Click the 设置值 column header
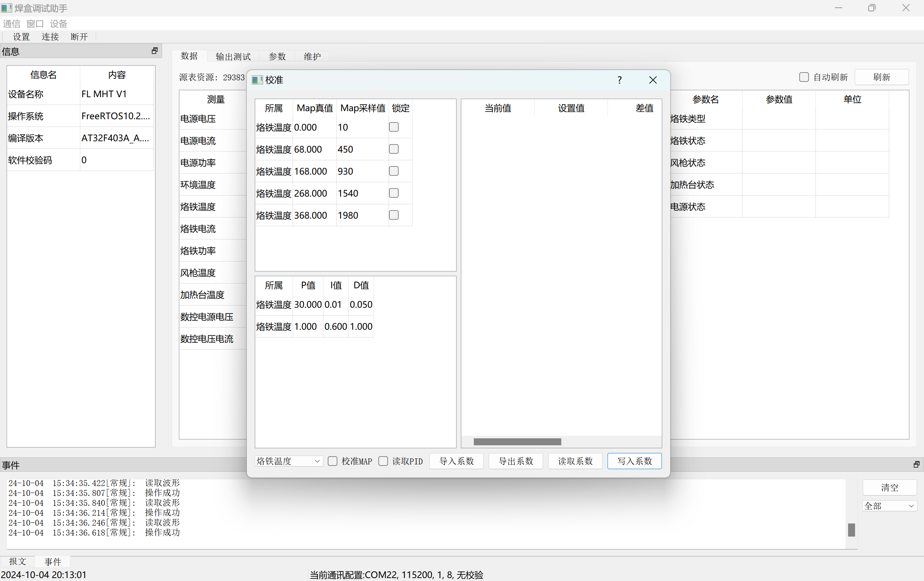 point(571,108)
